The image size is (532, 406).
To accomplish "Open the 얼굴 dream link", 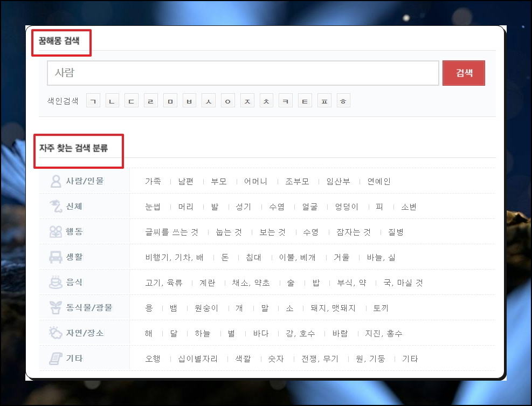I will 310,207.
